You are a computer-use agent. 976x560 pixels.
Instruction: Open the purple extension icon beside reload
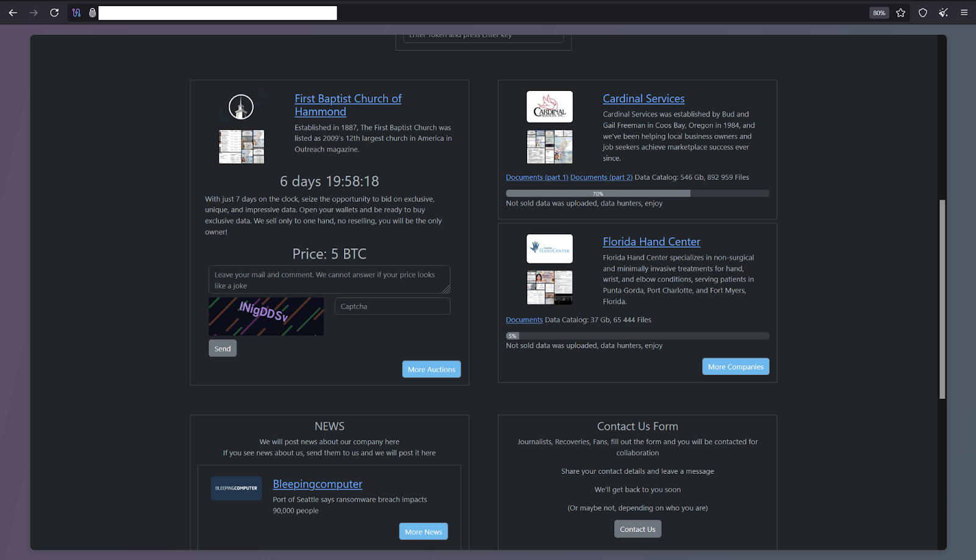(76, 13)
